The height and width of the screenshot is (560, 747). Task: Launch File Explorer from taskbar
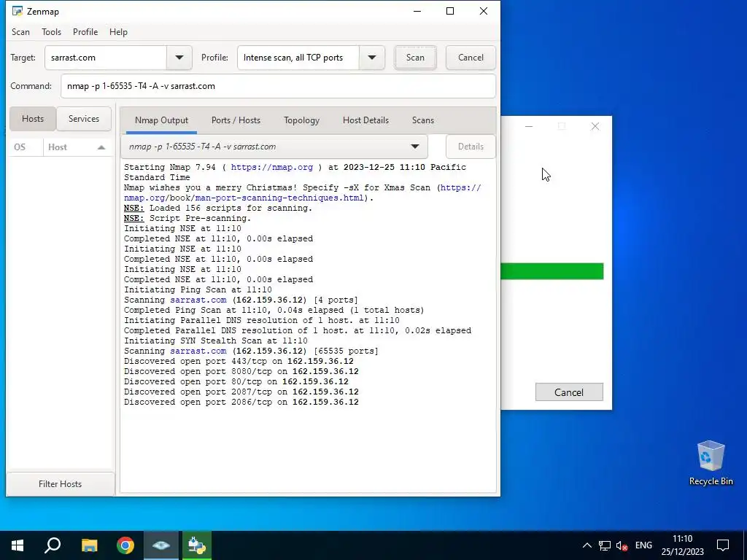pos(89,545)
